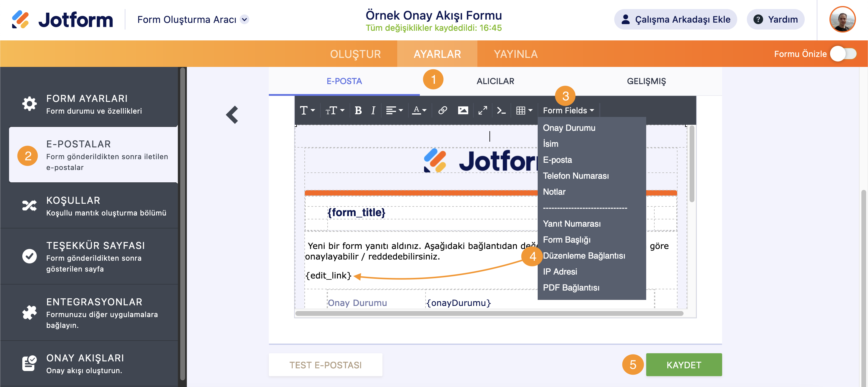Click the user profile avatar
Image resolution: width=868 pixels, height=387 pixels.
pos(842,20)
